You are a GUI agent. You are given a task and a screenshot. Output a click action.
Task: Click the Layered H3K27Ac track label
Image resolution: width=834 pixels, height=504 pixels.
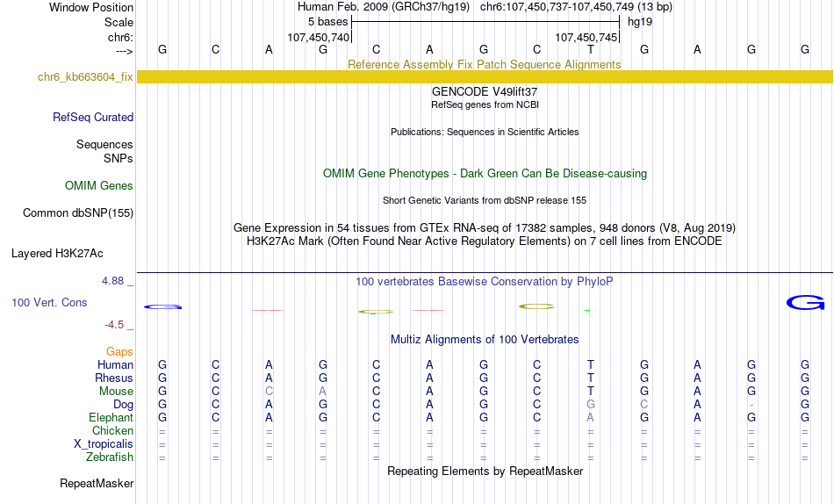click(57, 254)
